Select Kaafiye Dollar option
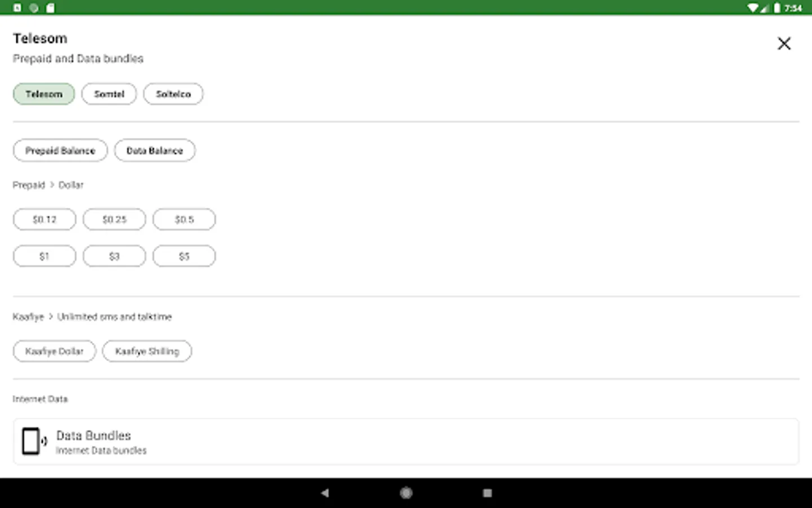This screenshot has height=508, width=812. click(x=55, y=351)
